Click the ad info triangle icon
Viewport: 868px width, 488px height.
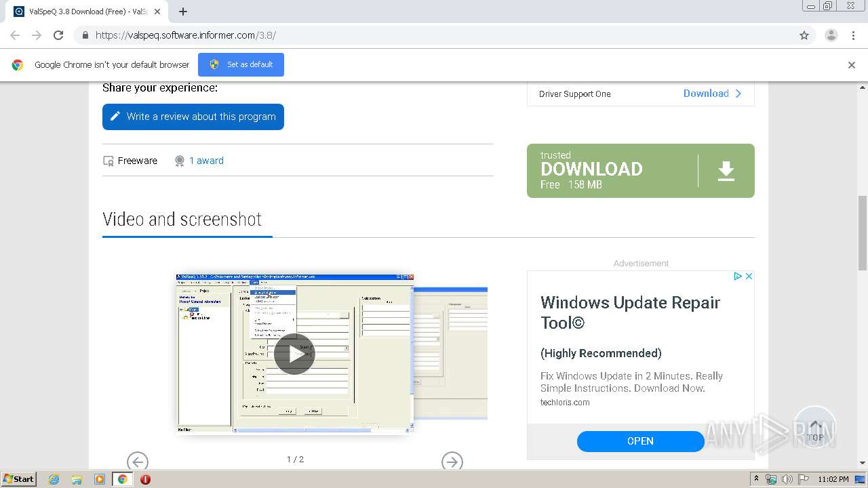pyautogui.click(x=738, y=276)
